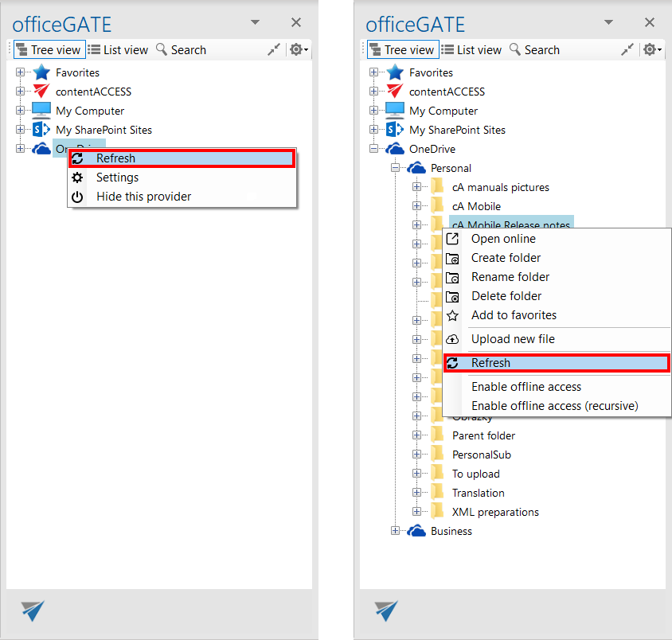672x640 pixels.
Task: Open Search in right panel toolbar
Action: (x=534, y=49)
